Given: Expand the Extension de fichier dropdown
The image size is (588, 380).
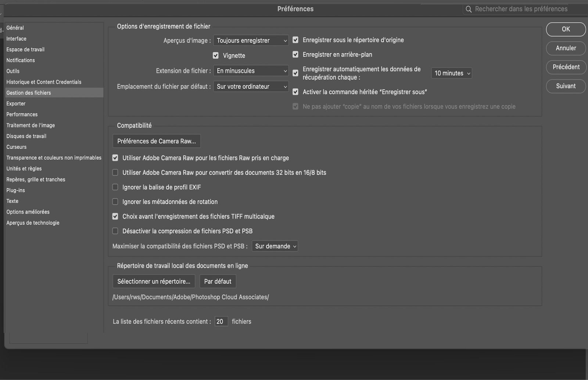Looking at the screenshot, I should 251,71.
